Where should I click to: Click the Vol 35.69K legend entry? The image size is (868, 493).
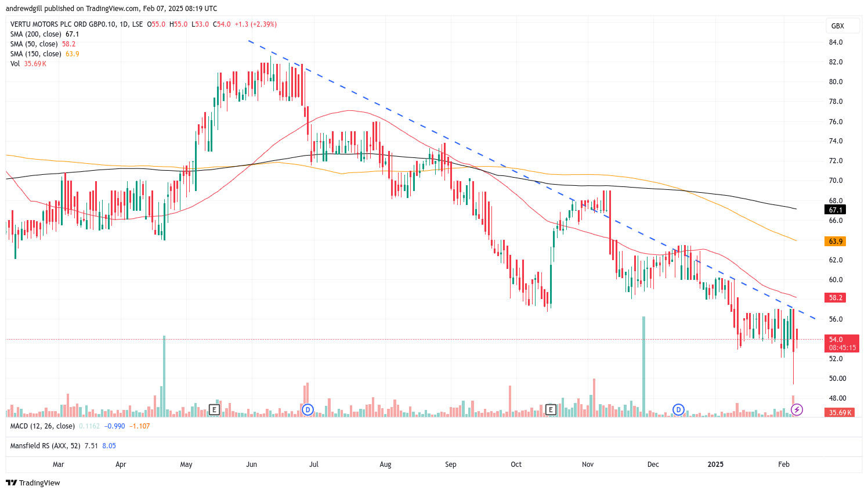coord(28,64)
